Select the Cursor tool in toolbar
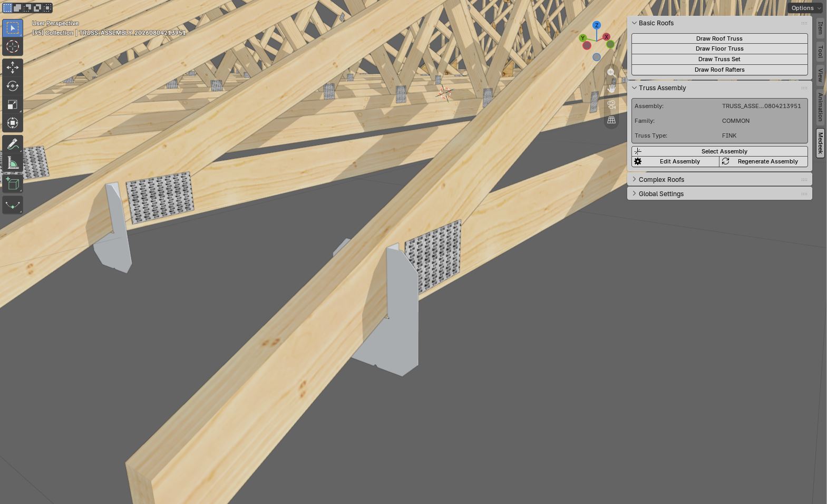This screenshot has width=827, height=504. coord(13,46)
